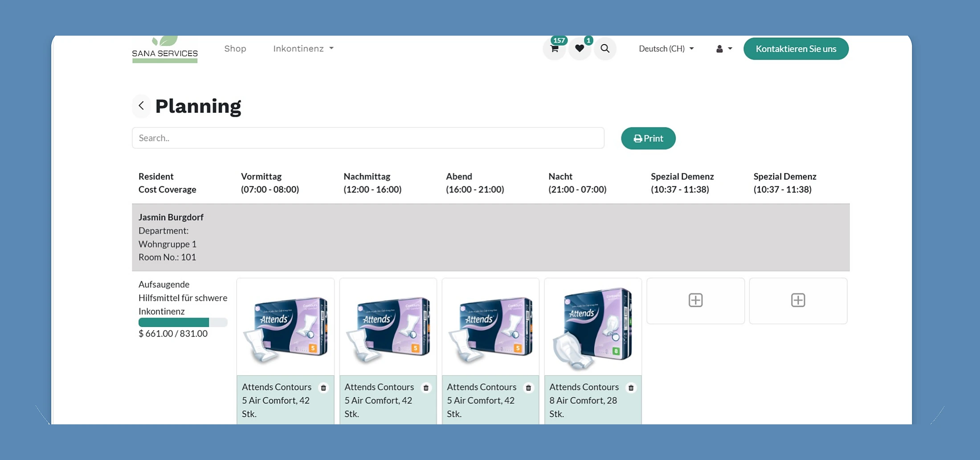Click the $ 661.00 / 831.00 cost text
This screenshot has height=460, width=980.
[x=173, y=333]
